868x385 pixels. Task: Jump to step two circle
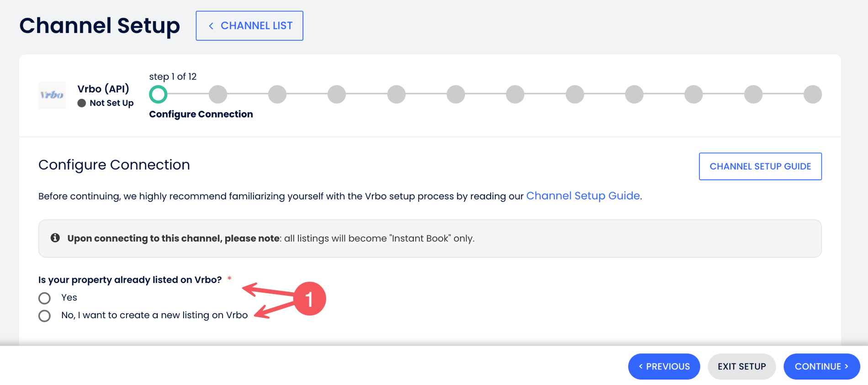coord(218,94)
